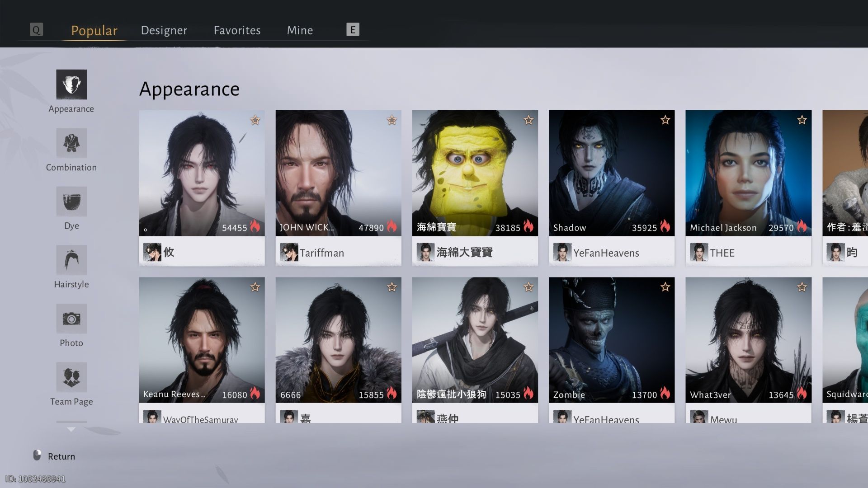The height and width of the screenshot is (488, 868).
Task: Select the Dye bowl icon in sidebar
Action: (x=71, y=202)
